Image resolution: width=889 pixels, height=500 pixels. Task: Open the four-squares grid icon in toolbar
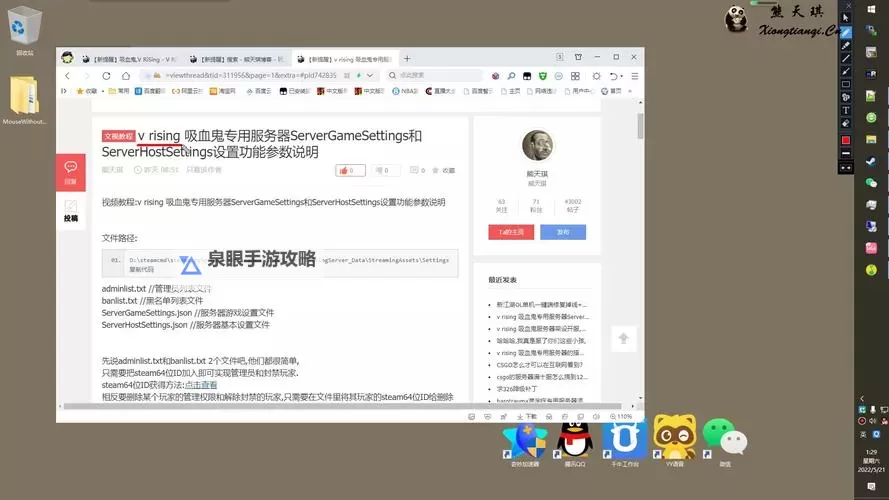click(x=575, y=75)
